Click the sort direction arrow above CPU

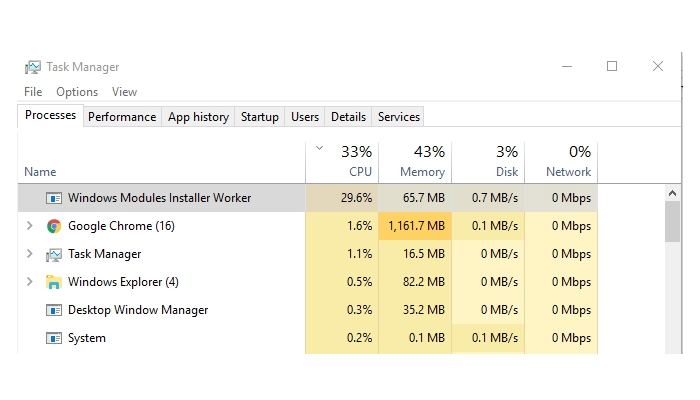click(x=319, y=148)
